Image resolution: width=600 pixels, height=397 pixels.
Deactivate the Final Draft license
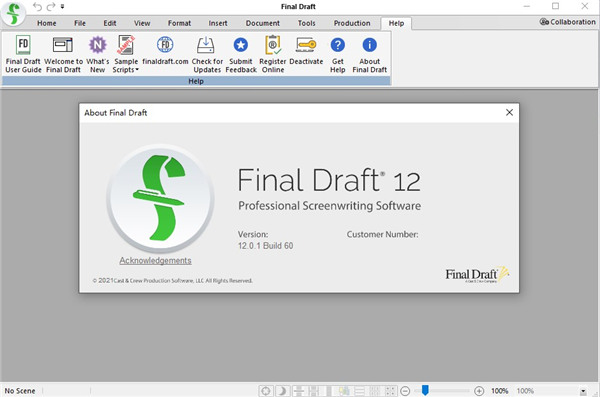pyautogui.click(x=306, y=50)
